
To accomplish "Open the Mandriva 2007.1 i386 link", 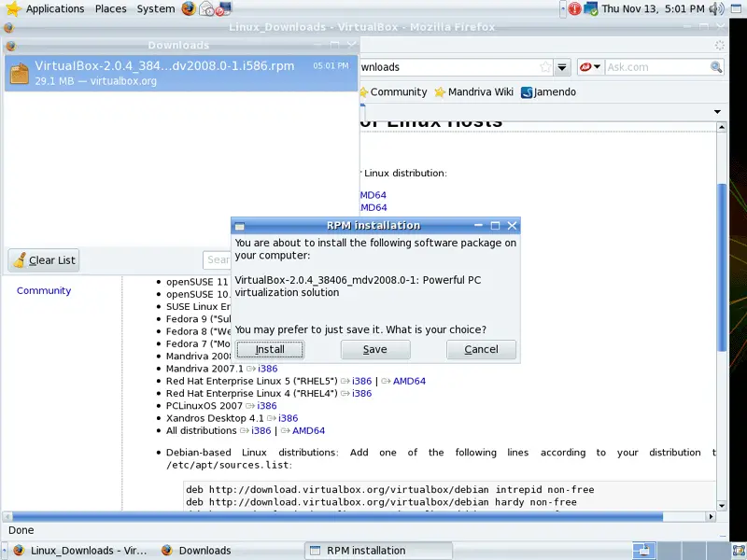I will coord(268,369).
